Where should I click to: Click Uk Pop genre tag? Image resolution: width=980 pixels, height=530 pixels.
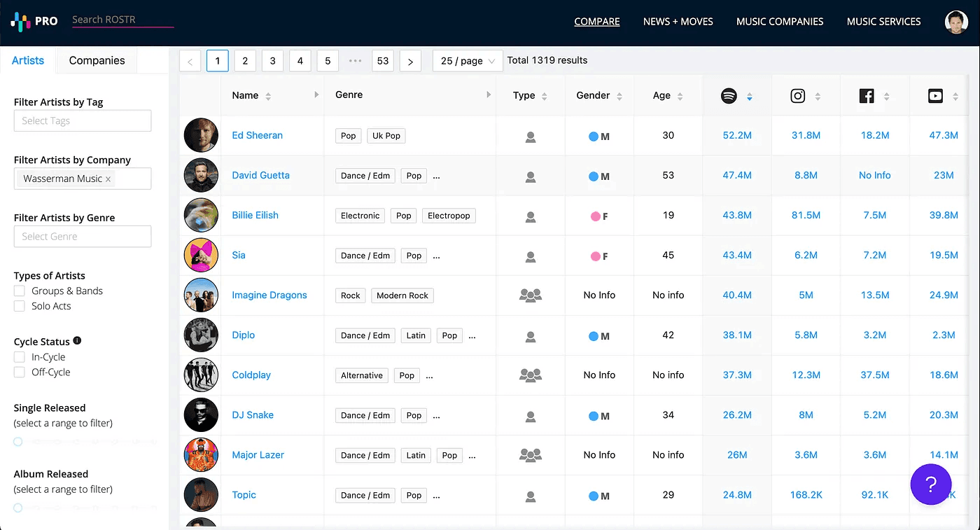tap(386, 136)
